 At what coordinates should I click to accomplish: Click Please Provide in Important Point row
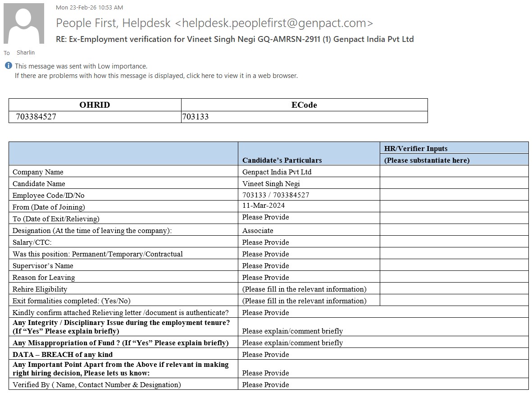pos(266,373)
